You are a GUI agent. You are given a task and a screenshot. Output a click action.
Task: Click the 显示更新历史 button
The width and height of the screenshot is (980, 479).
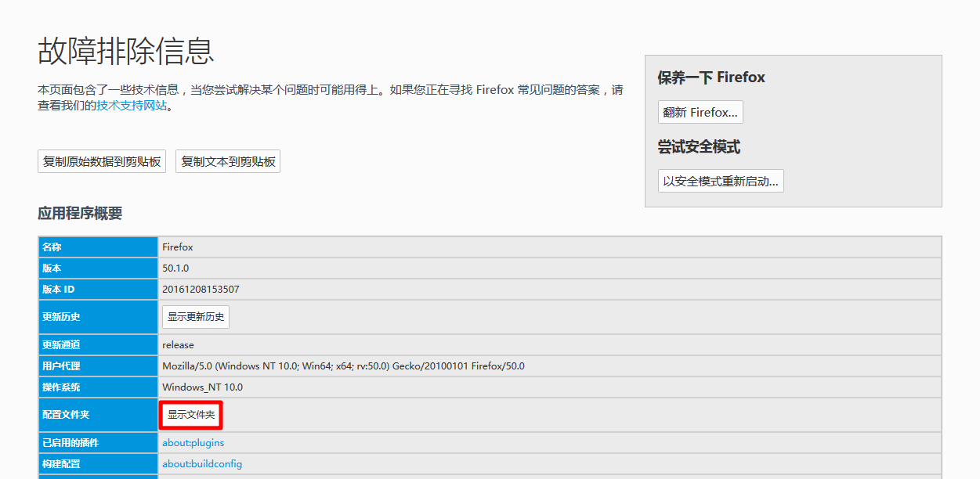[x=196, y=317]
